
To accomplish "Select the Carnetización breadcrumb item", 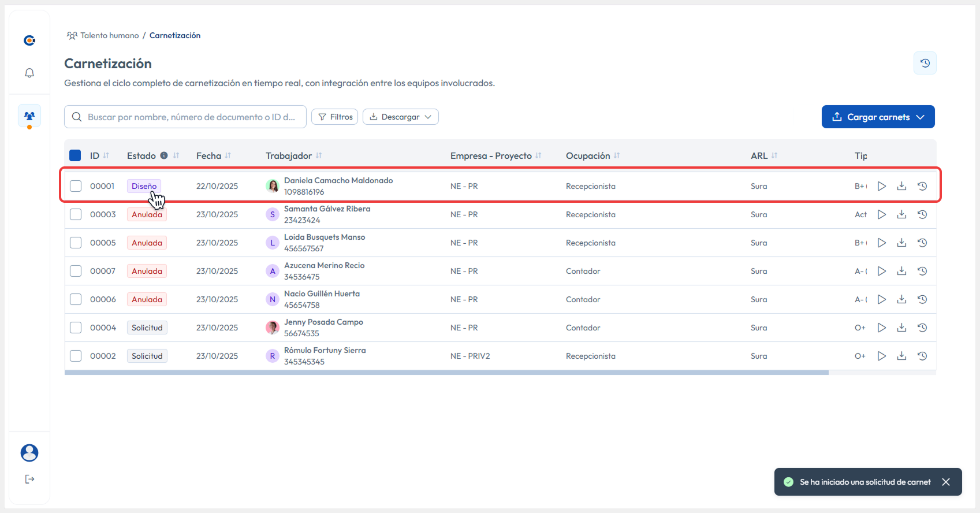I will [x=175, y=35].
